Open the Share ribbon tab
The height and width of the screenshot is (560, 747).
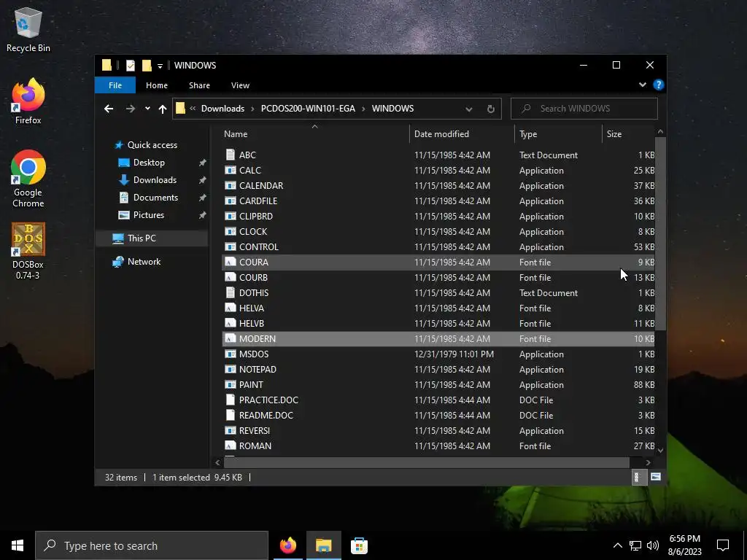(x=199, y=85)
